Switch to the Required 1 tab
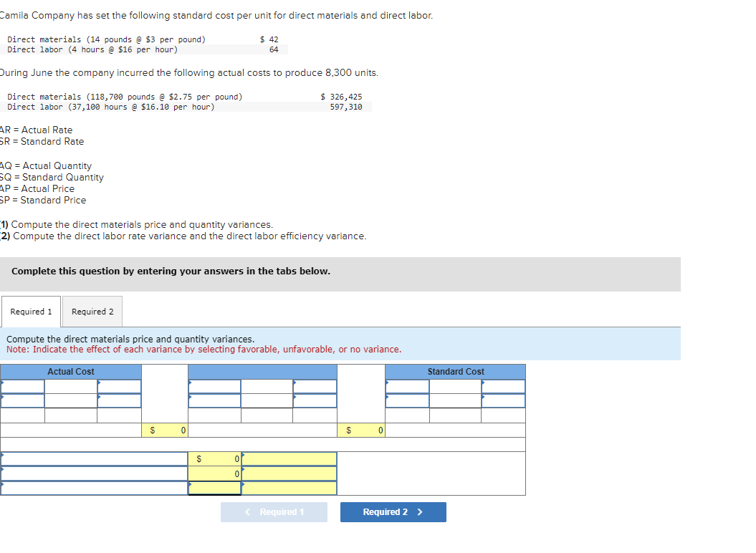The image size is (756, 553). 31,312
